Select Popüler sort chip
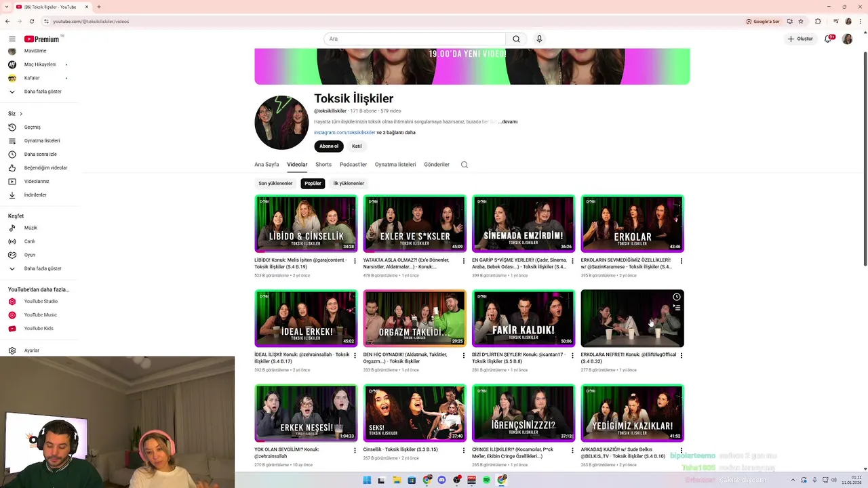This screenshot has width=868, height=488. (x=313, y=184)
